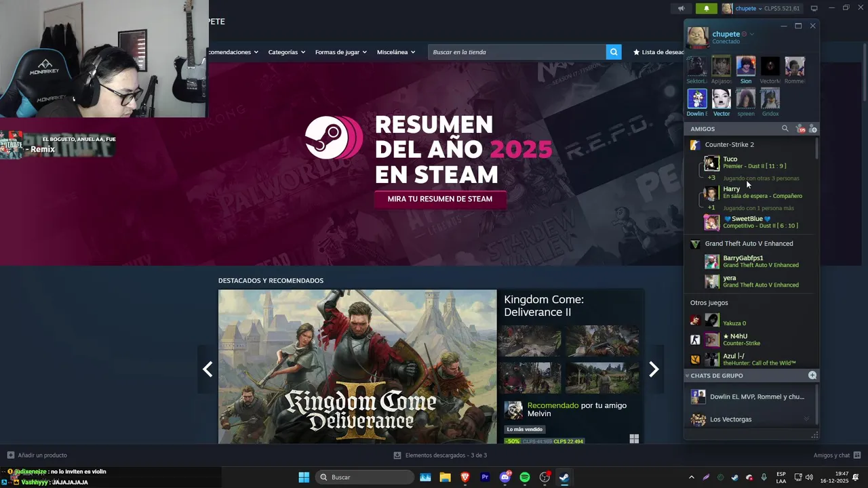
Task: Collapse the Chats de grupo section
Action: pyautogui.click(x=687, y=375)
